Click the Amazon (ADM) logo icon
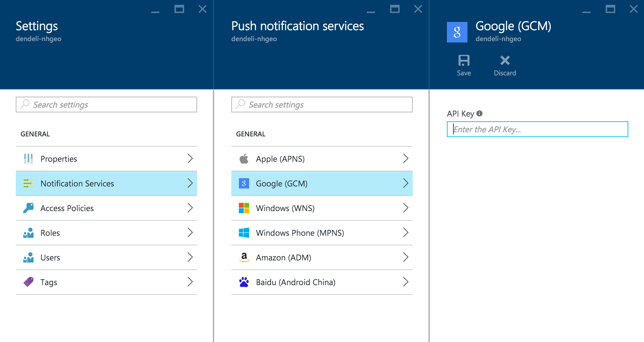Viewport: 644px width, 342px height. click(244, 257)
